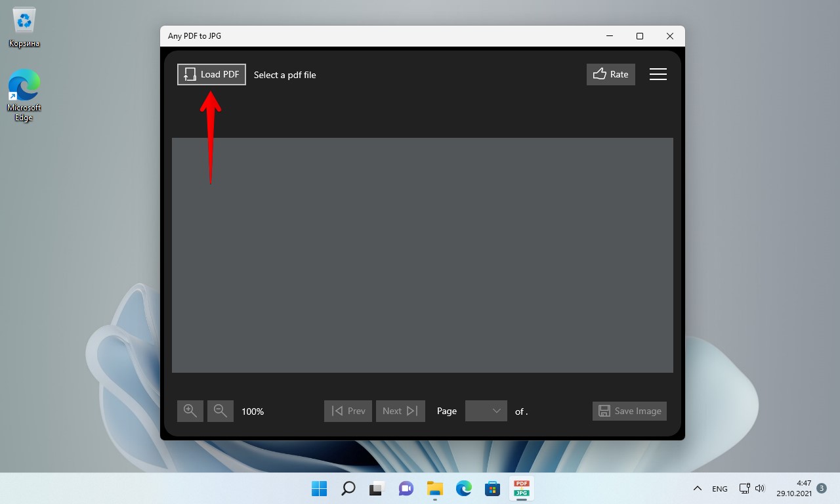Open File Explorer from taskbar
Viewport: 840px width, 504px height.
[434, 488]
